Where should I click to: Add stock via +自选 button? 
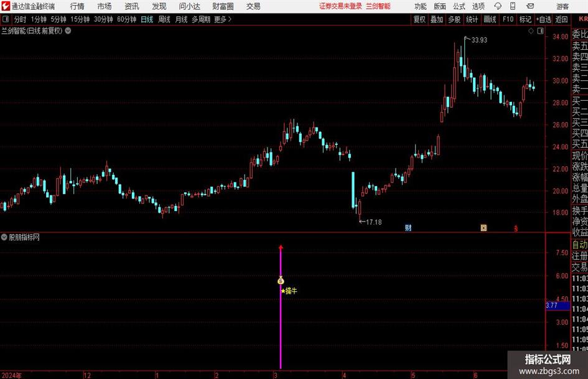coord(543,19)
